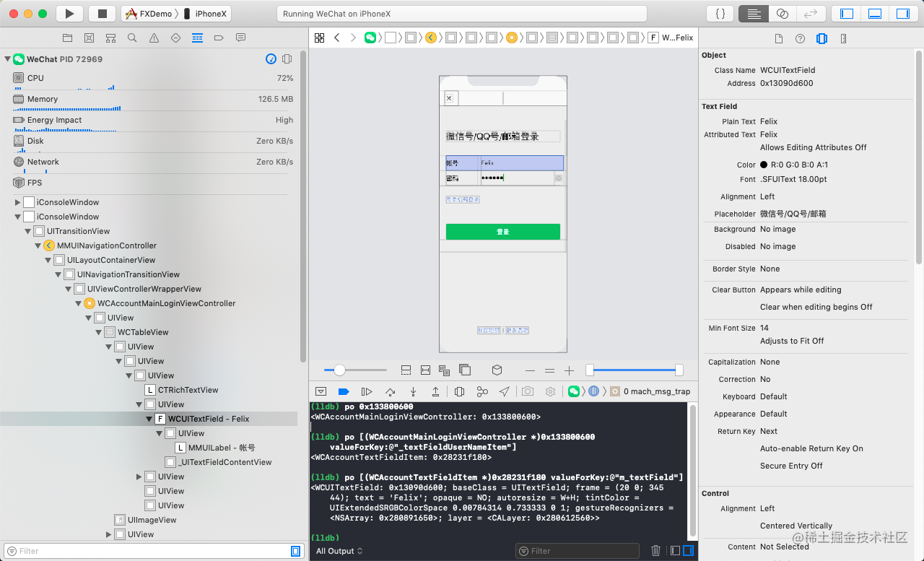Switch view hierarchy 3D orientation cube icon
The width and height of the screenshot is (924, 561).
click(497, 370)
